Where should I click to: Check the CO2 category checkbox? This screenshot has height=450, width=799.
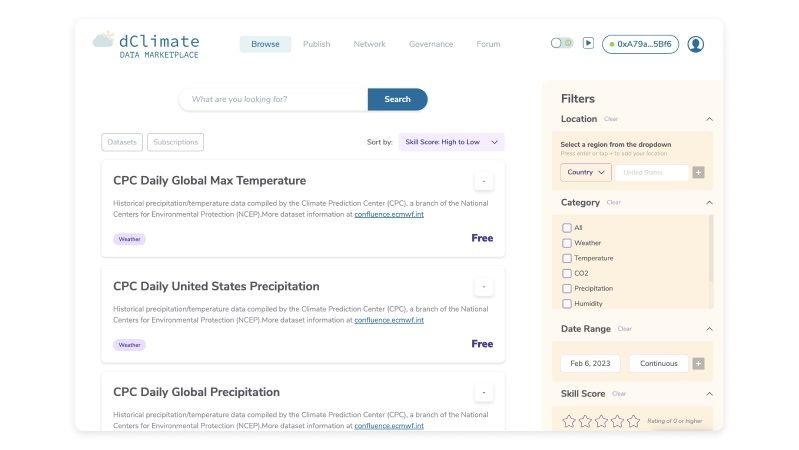point(567,273)
